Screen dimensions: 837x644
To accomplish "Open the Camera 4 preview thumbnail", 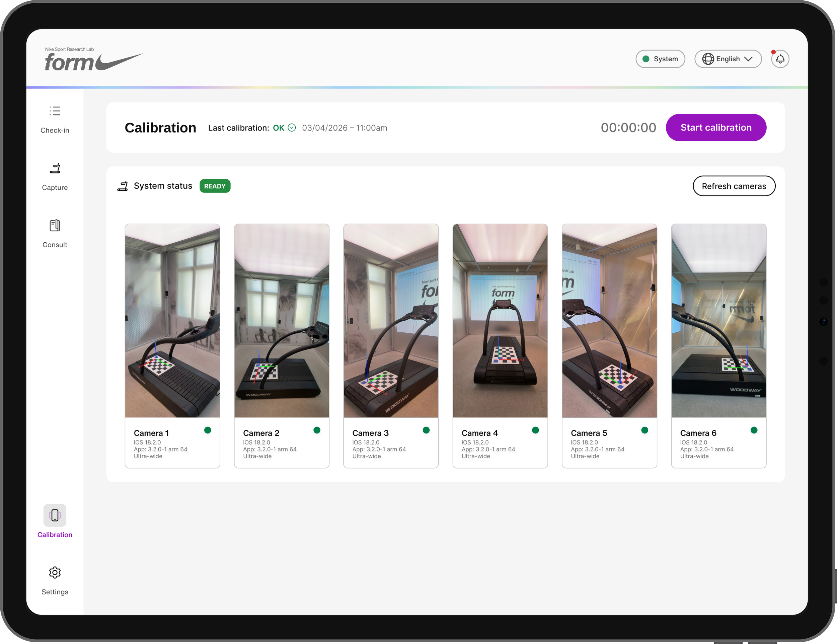I will point(500,321).
